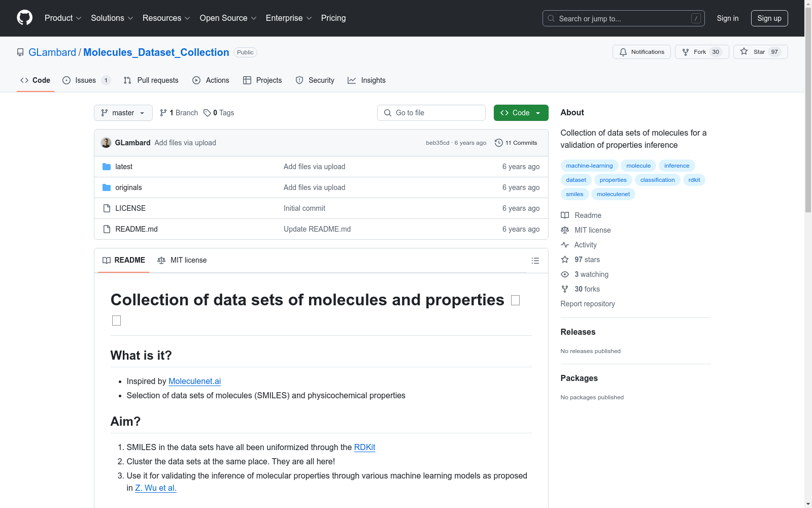The image size is (812, 508).
Task: Click the latest folder icon
Action: pos(107,167)
